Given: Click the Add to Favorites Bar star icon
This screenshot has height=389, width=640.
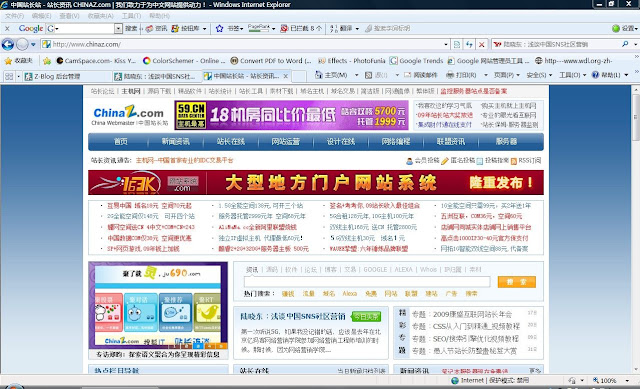Looking at the screenshot, I should [x=47, y=61].
